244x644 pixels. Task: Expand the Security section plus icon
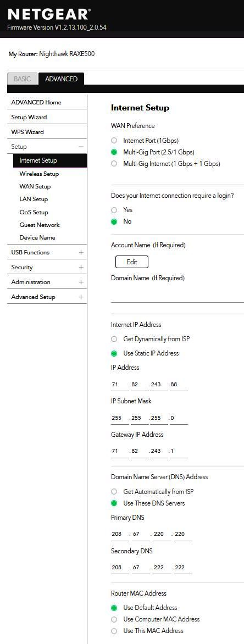(81, 268)
